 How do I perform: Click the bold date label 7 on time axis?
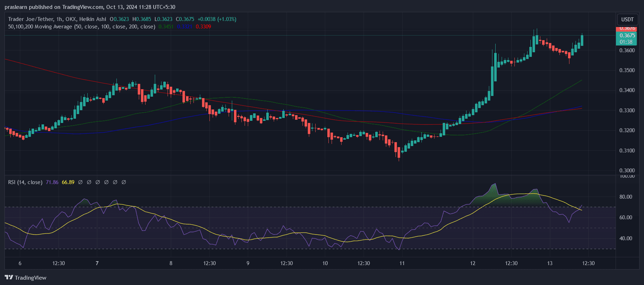[97, 263]
